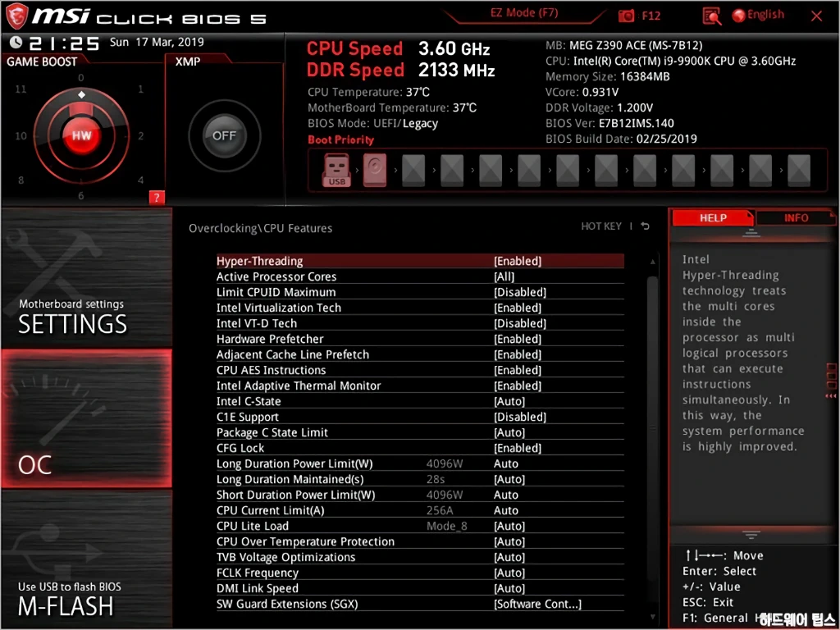The height and width of the screenshot is (630, 840).
Task: Switch to the INFO tab
Action: [x=796, y=218]
